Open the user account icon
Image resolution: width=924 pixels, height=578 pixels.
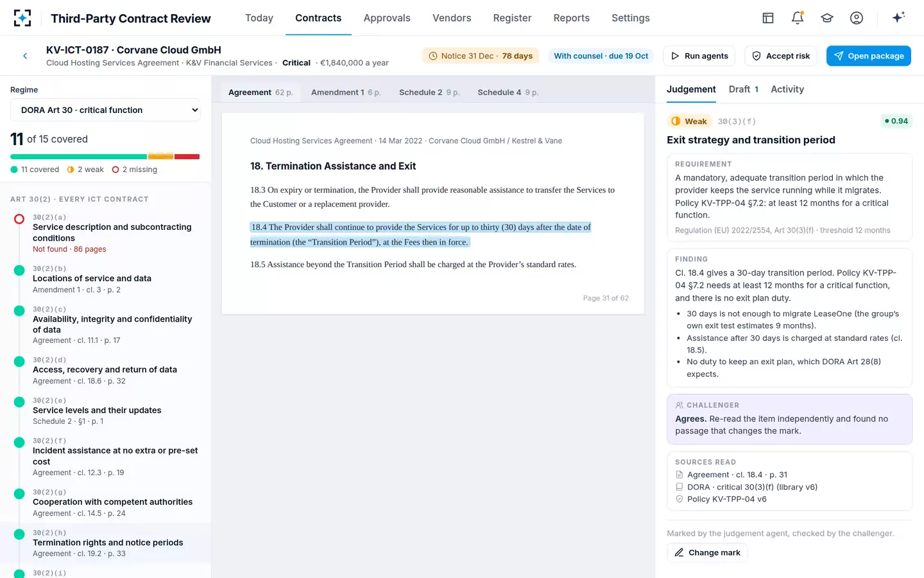tap(857, 18)
